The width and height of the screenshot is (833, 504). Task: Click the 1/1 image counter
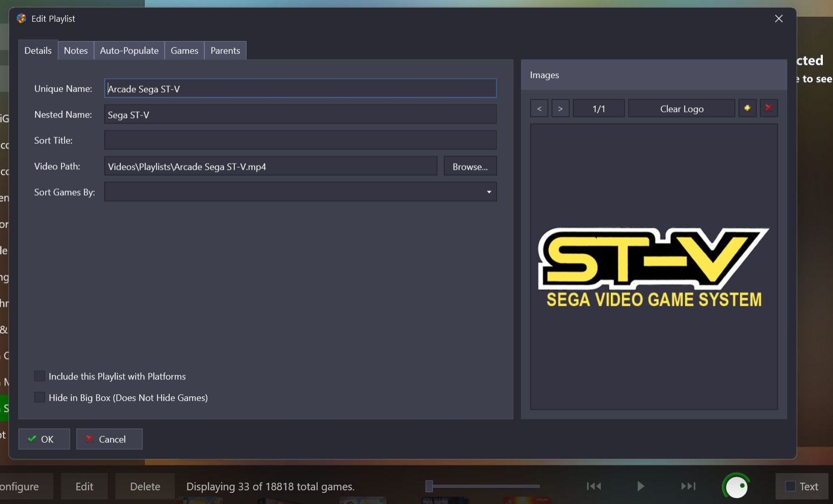tap(599, 108)
